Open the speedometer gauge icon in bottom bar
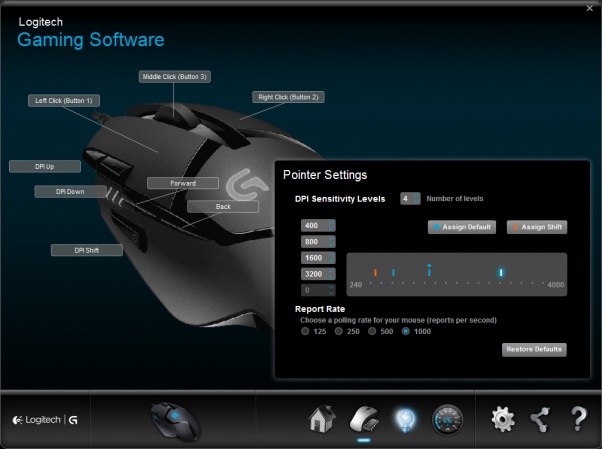The image size is (602, 449). tap(447, 418)
